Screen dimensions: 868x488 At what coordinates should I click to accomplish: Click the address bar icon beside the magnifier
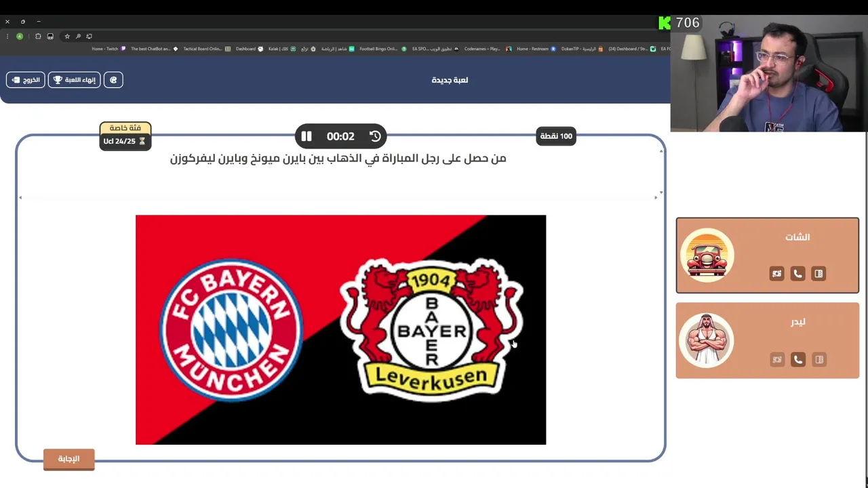click(90, 37)
